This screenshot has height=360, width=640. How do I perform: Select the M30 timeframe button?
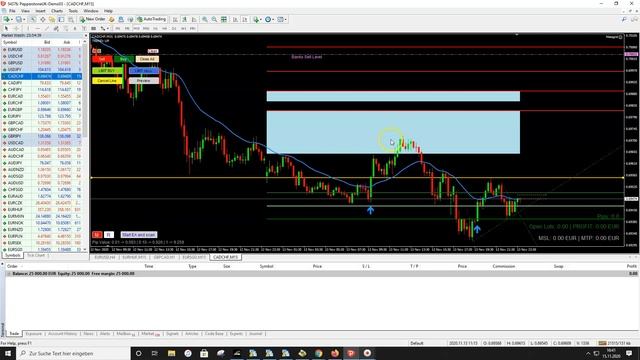146,28
